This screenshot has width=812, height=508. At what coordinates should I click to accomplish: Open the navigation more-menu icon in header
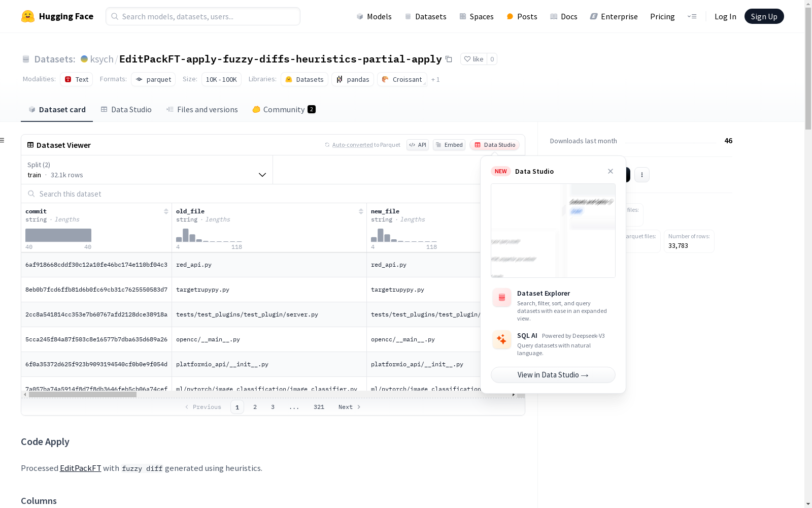coord(692,16)
